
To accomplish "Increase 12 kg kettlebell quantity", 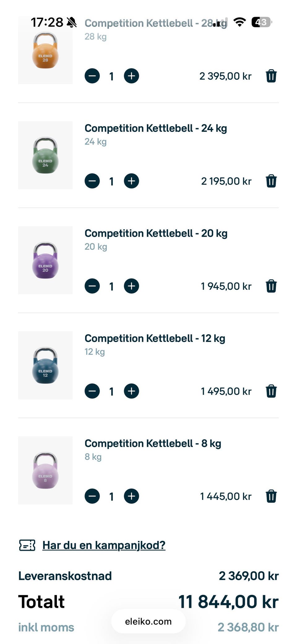I will tap(131, 391).
